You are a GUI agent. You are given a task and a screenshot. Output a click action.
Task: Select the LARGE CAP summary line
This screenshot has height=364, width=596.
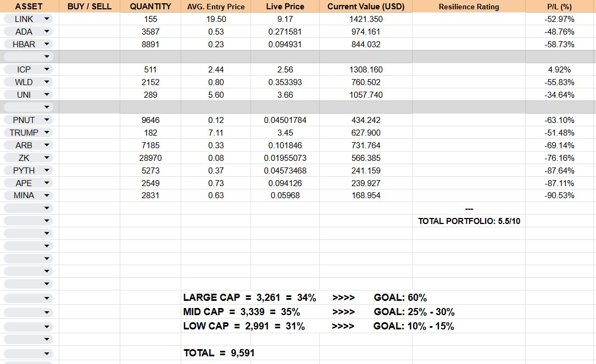point(249,298)
